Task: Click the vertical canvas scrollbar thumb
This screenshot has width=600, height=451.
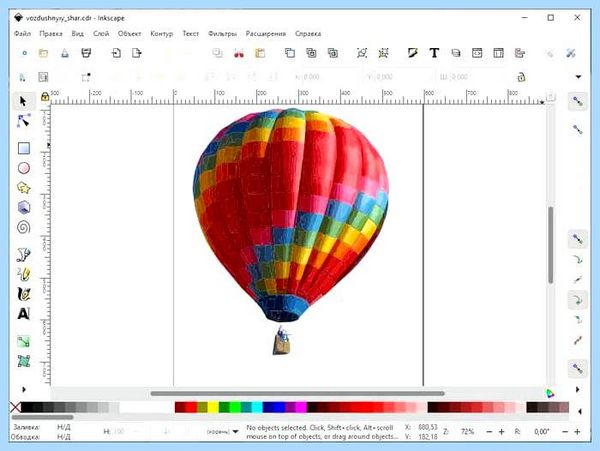Action: coord(551,245)
